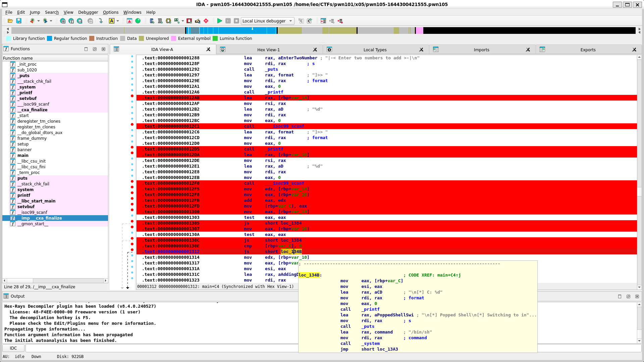The width and height of the screenshot is (644, 362).
Task: Click the pause process toolbar button
Action: tap(228, 21)
